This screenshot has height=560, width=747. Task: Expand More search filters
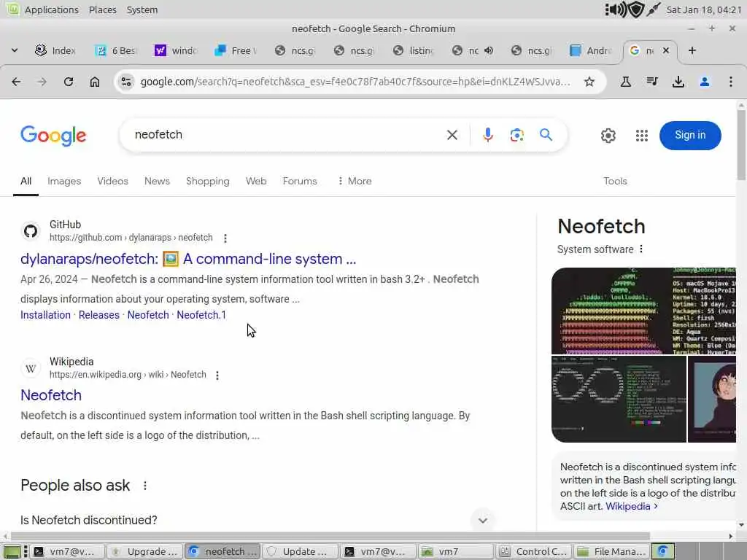click(x=355, y=181)
